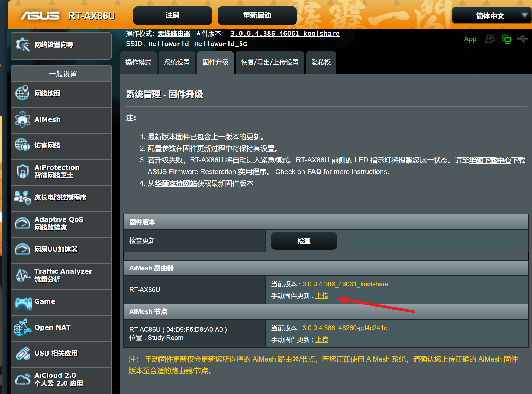This screenshot has height=394, width=532.
Task: Switch to the 系统设置 tab
Action: click(177, 62)
